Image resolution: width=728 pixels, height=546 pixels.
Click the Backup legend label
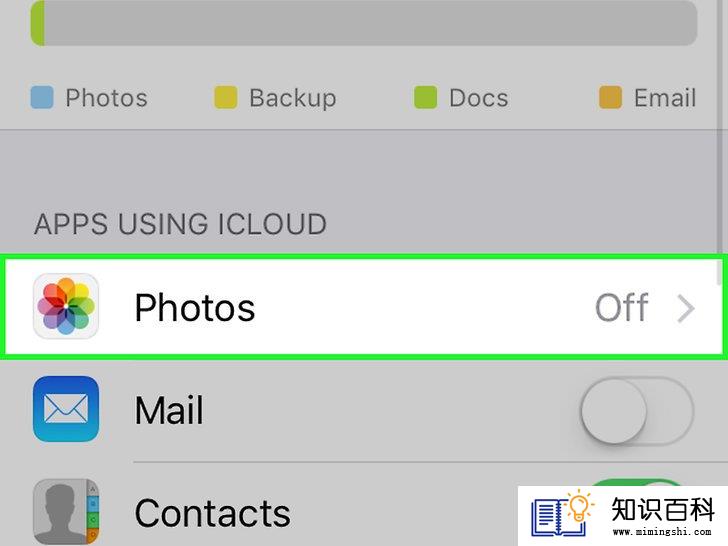click(292, 98)
